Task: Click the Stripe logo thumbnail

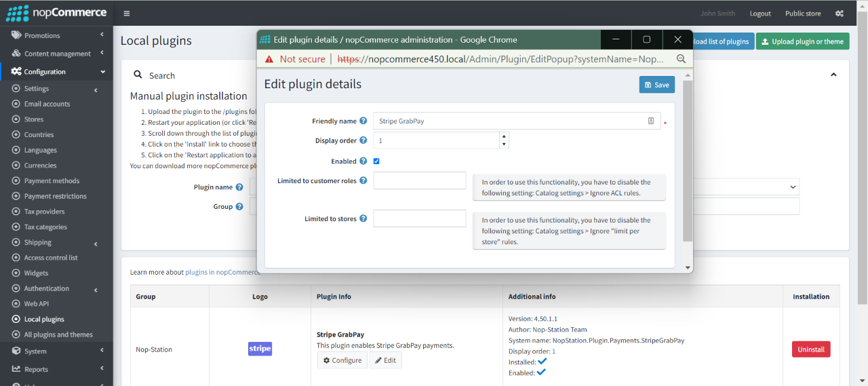Action: coord(260,349)
